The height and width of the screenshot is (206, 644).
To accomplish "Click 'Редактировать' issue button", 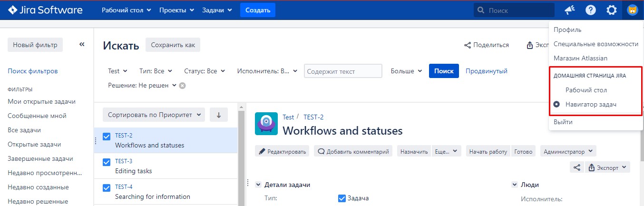I will point(283,151).
